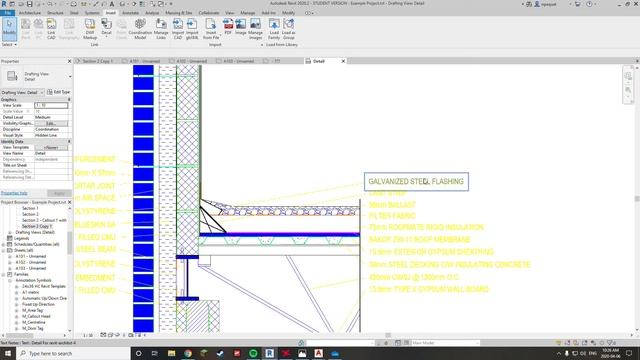Click the View Scale field showing 1 : 10

(51, 105)
